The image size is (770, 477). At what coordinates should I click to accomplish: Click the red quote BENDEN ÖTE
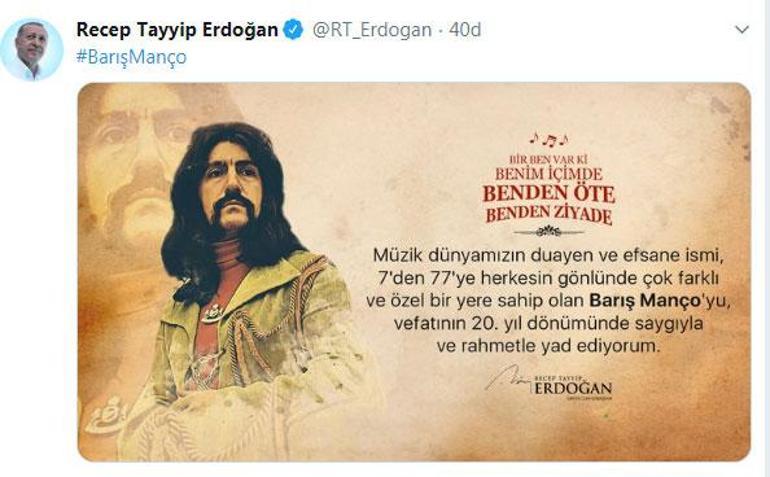549,194
